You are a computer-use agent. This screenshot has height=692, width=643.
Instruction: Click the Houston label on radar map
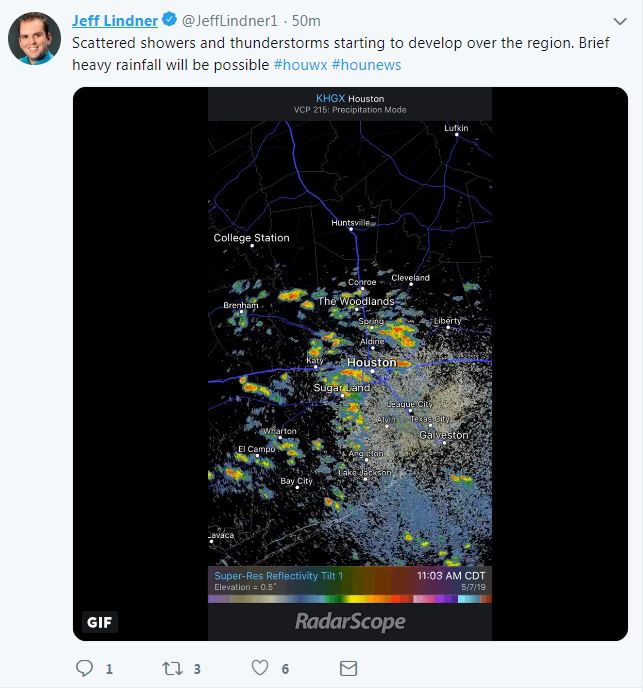pos(371,362)
